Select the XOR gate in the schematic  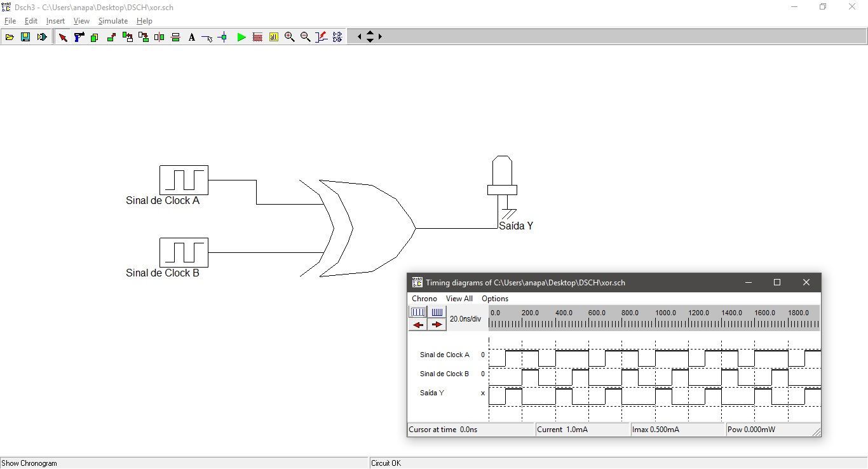(x=357, y=228)
